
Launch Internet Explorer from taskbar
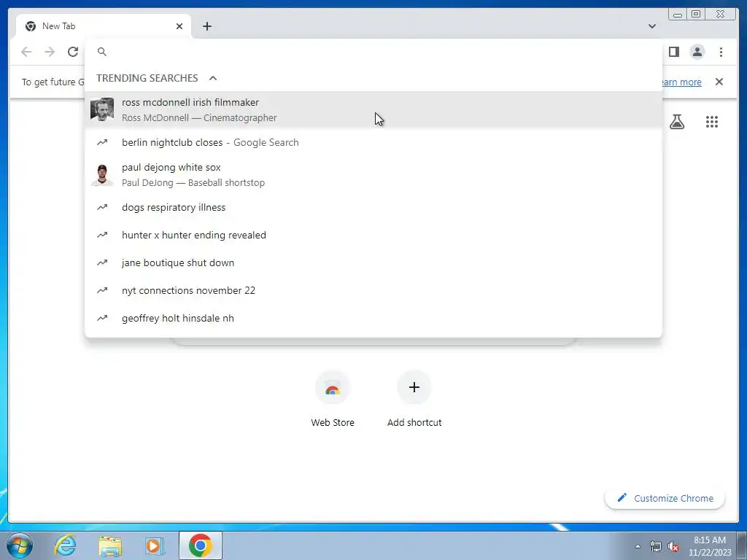click(x=65, y=545)
